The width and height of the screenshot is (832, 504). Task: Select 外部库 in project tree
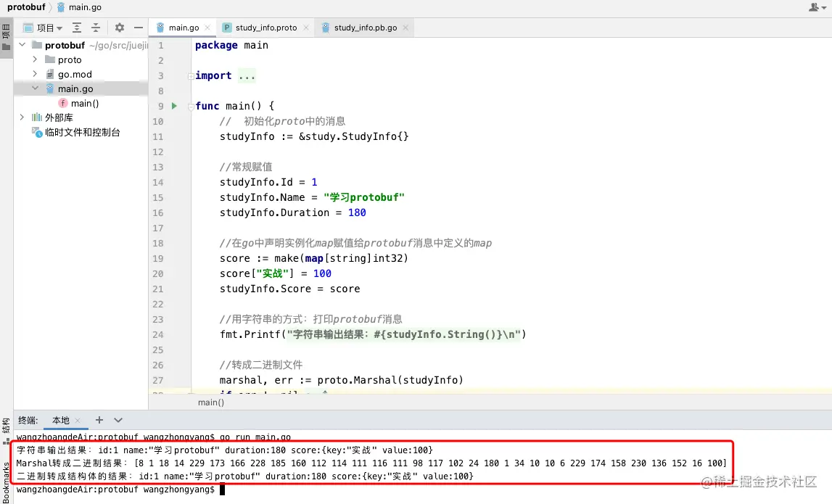pos(59,117)
